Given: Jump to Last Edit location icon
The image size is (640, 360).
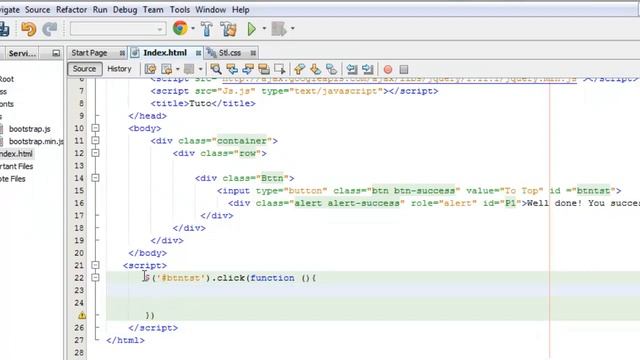Looking at the screenshot, I should [x=150, y=69].
